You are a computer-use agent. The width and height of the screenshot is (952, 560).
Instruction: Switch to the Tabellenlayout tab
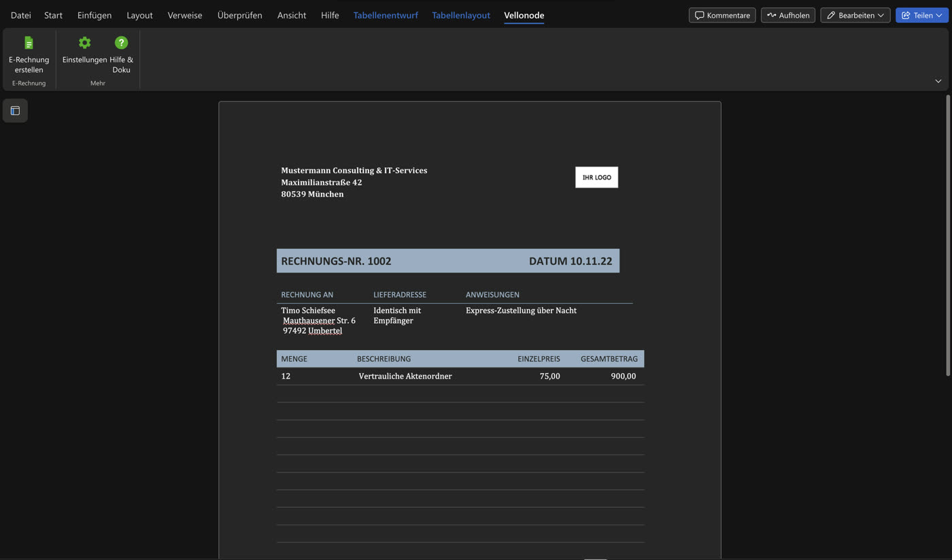click(x=461, y=15)
